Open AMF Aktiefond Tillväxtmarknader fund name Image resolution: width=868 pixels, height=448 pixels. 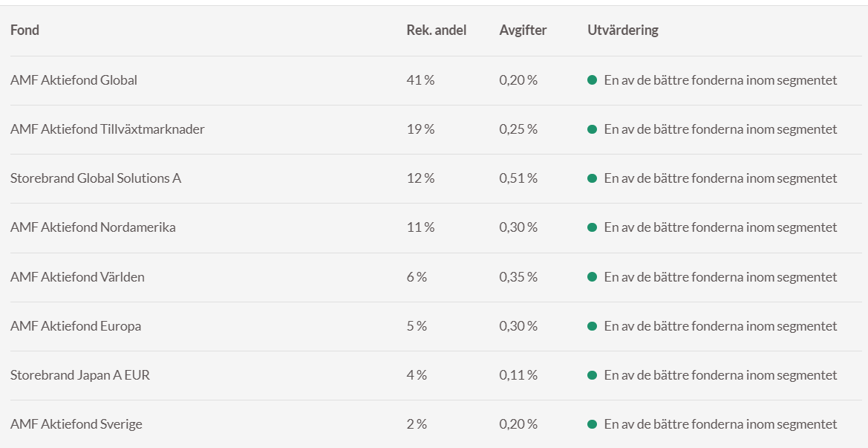click(107, 129)
